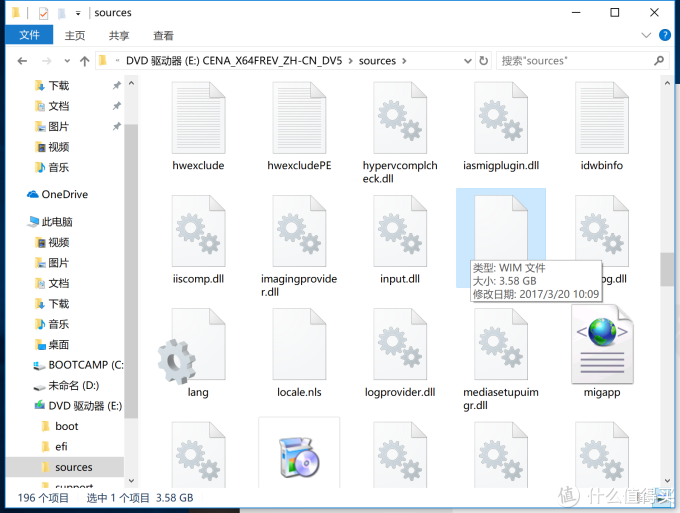Expand the ribbon with the chevron
680x513 pixels.
click(646, 35)
